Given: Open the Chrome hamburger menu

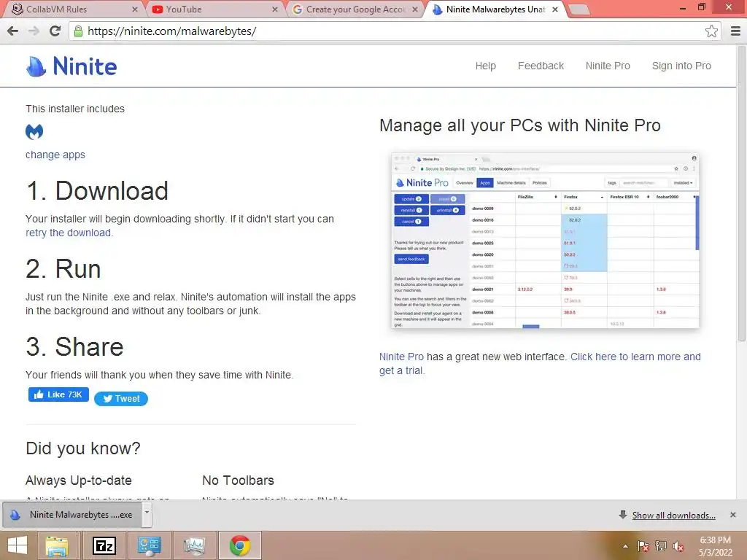Looking at the screenshot, I should [735, 31].
